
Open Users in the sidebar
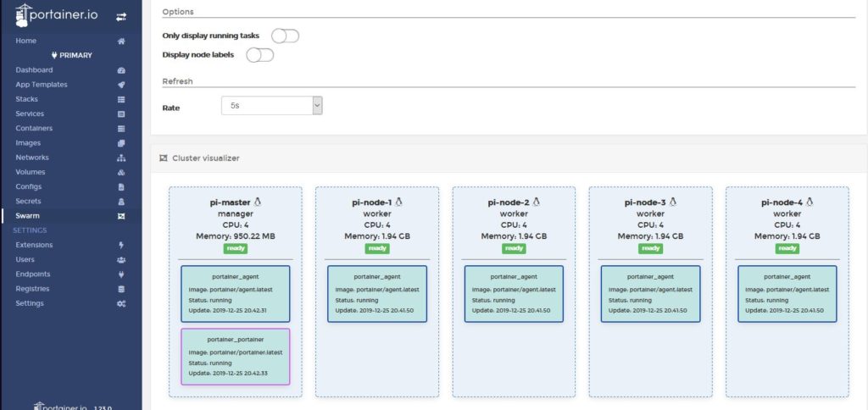click(x=25, y=259)
